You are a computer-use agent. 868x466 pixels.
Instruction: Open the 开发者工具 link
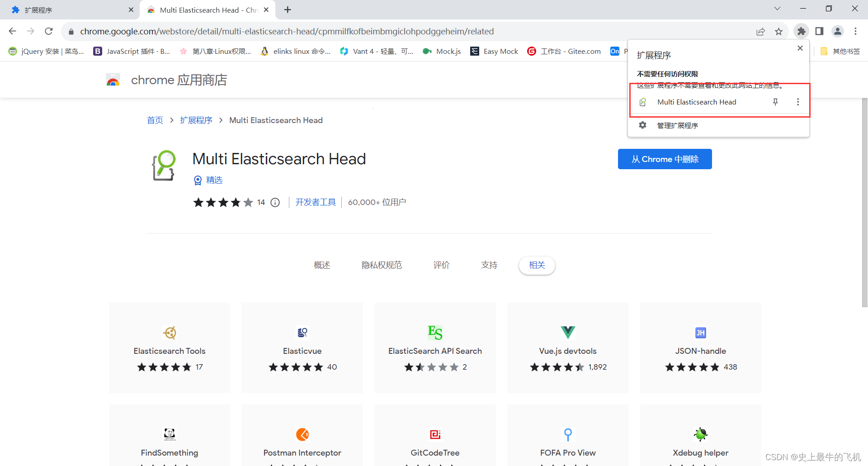coord(315,202)
